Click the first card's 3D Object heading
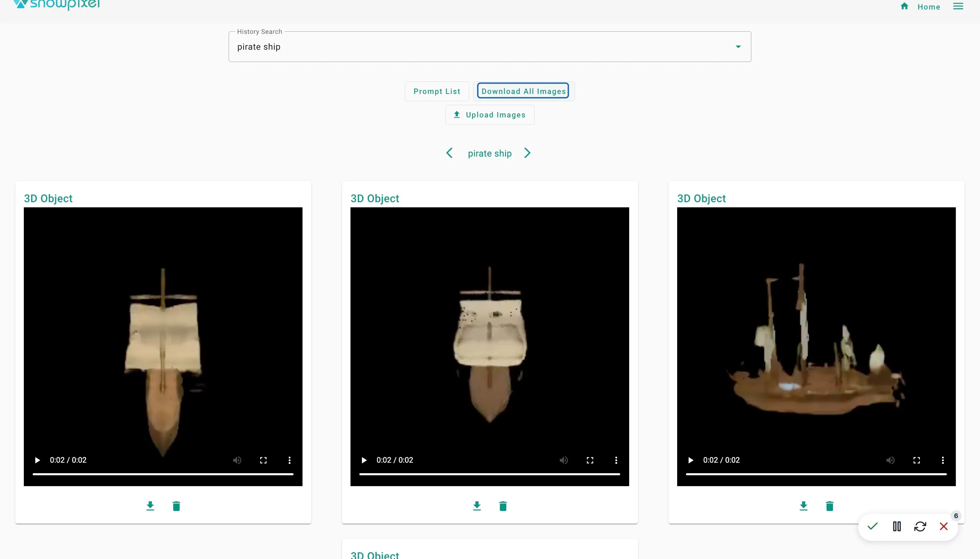The width and height of the screenshot is (980, 559). click(x=48, y=198)
